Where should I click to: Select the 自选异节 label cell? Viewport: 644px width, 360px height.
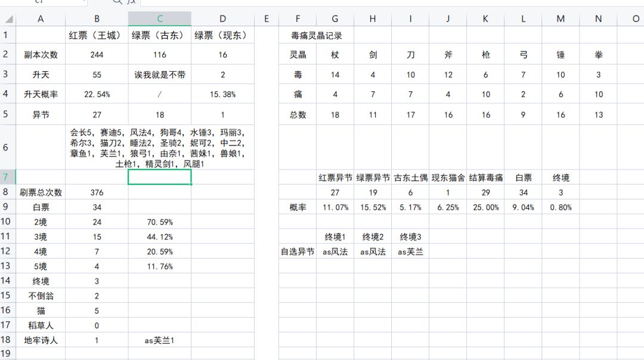point(298,252)
